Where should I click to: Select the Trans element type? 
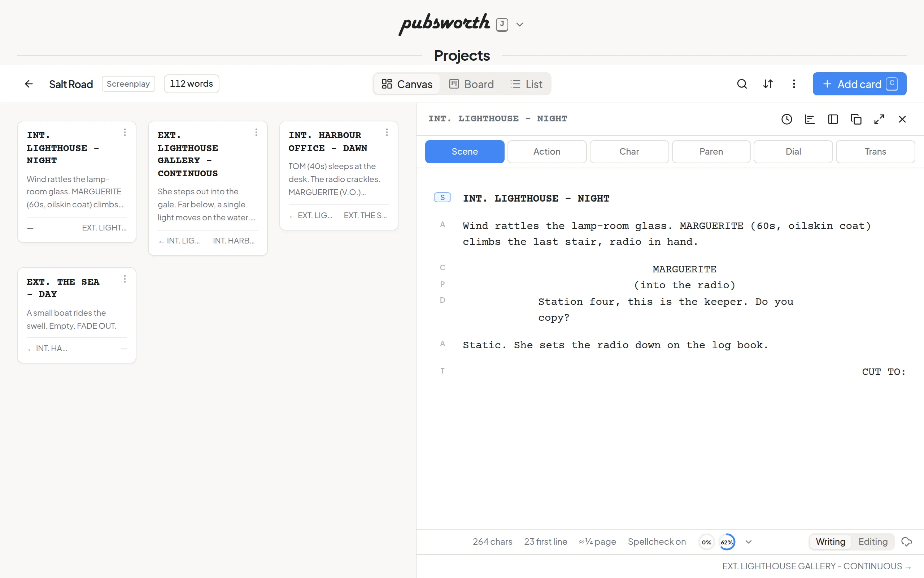coord(876,151)
